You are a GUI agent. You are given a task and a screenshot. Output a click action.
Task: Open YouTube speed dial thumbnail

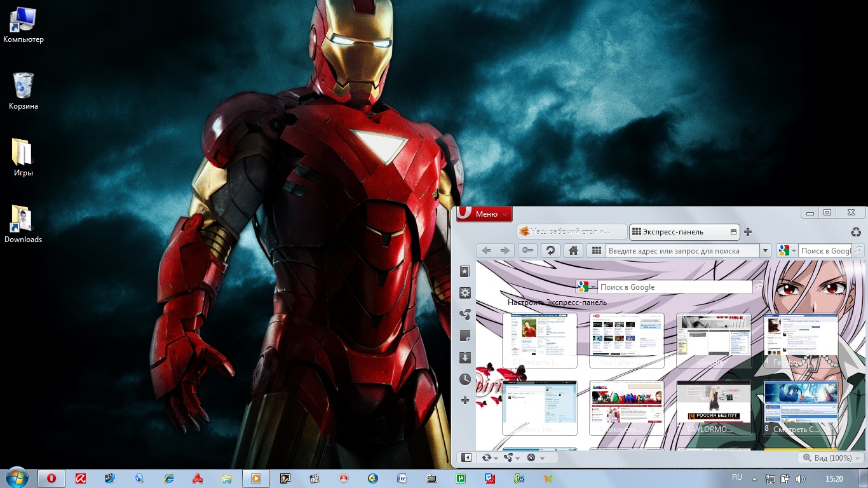tap(627, 340)
